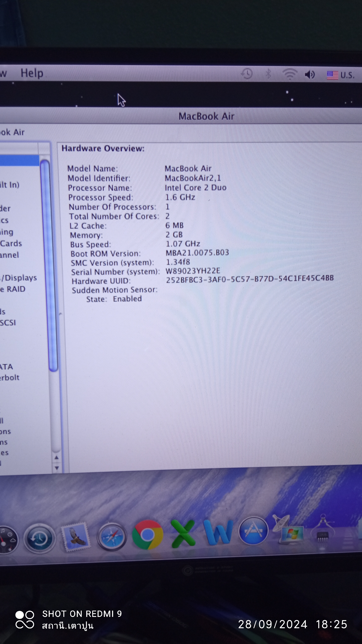Click the Bluetooth menu bar icon
The height and width of the screenshot is (644, 362).
tap(268, 74)
